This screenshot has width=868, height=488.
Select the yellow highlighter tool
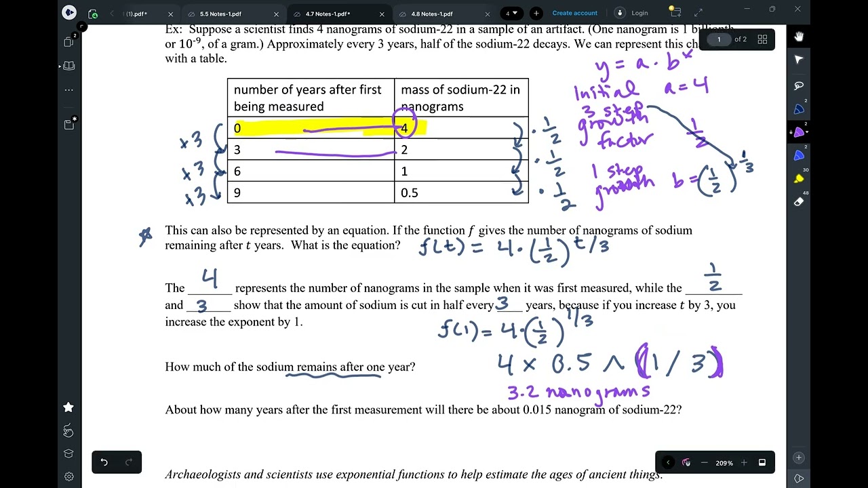(x=798, y=179)
